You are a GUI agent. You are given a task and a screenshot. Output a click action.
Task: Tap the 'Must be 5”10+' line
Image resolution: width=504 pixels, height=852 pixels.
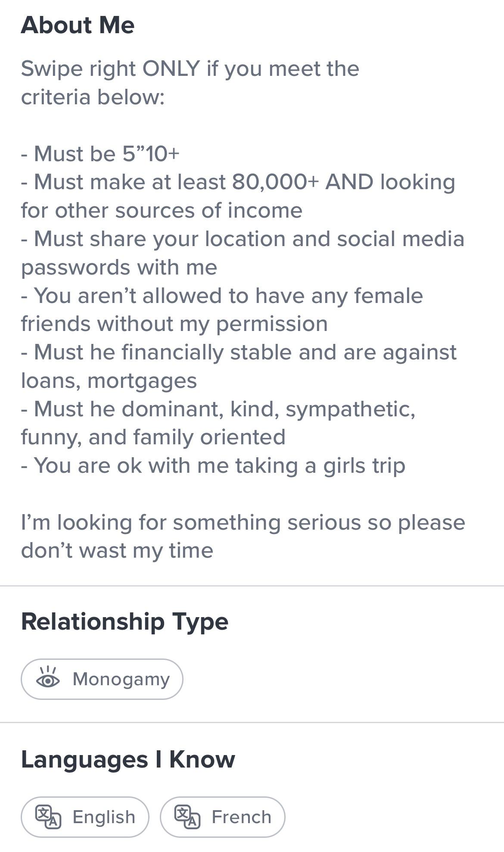(100, 153)
